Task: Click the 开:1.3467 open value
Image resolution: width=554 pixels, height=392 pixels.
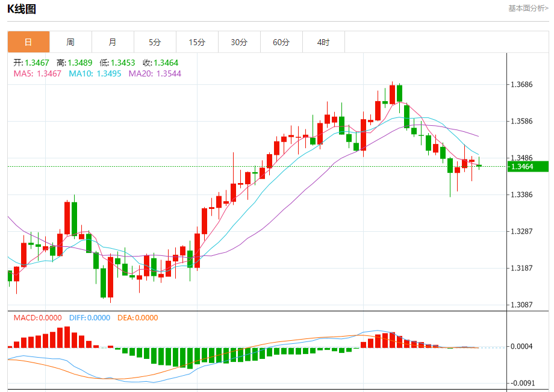Action: click(x=31, y=63)
